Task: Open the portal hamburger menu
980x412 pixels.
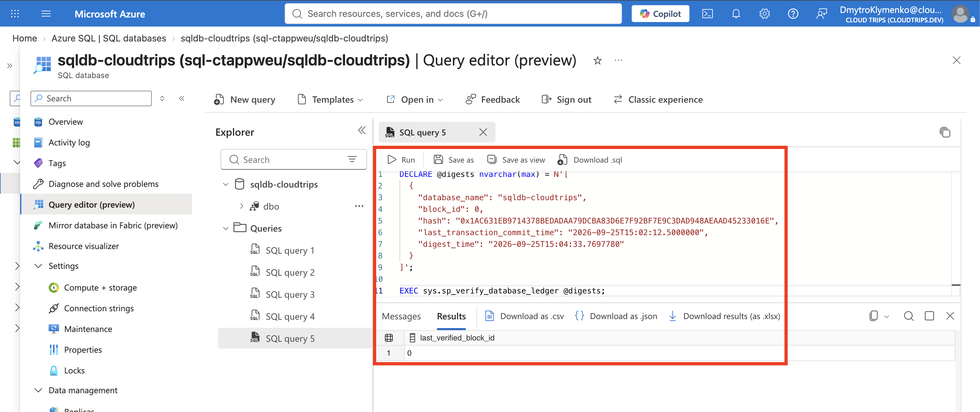Action: [46, 14]
